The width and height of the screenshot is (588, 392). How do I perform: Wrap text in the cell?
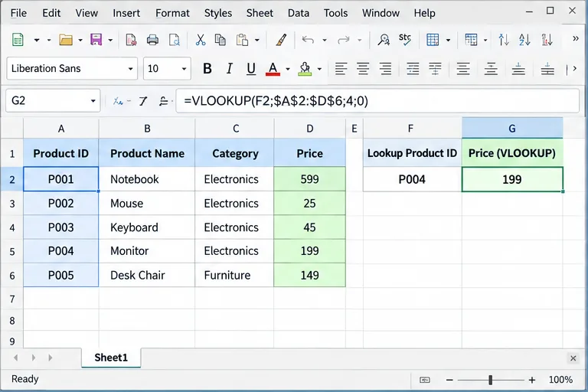[x=413, y=69]
